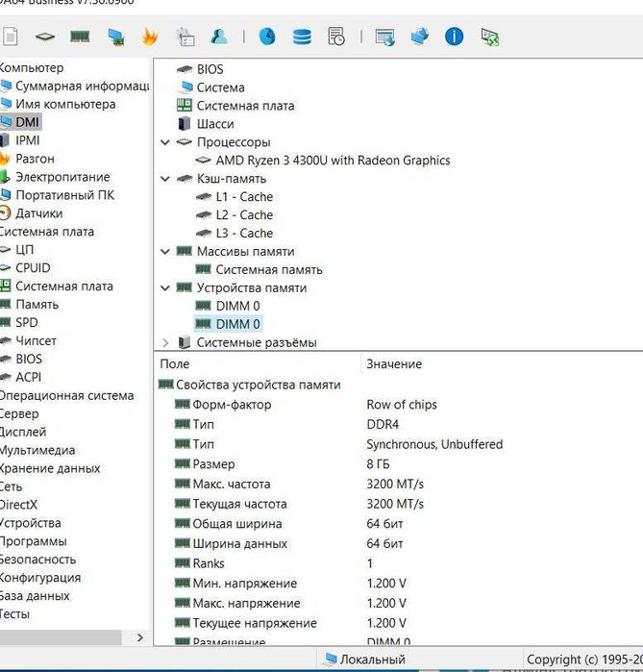Select Электропитание sidebar item

[x=62, y=177]
